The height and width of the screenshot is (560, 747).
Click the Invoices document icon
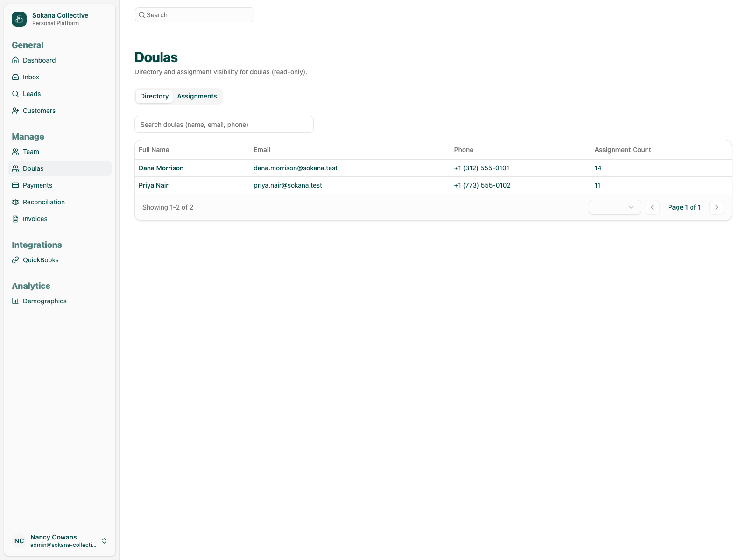coord(15,219)
